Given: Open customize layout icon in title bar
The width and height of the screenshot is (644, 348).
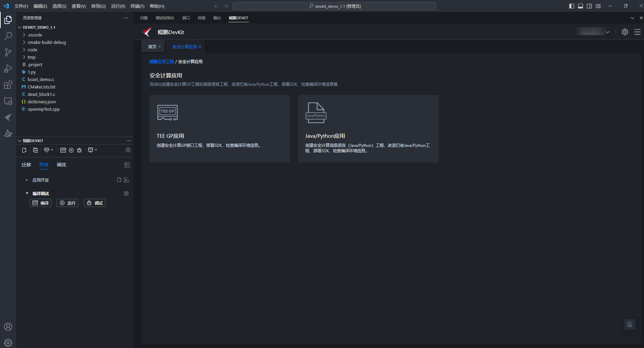Looking at the screenshot, I should point(598,6).
